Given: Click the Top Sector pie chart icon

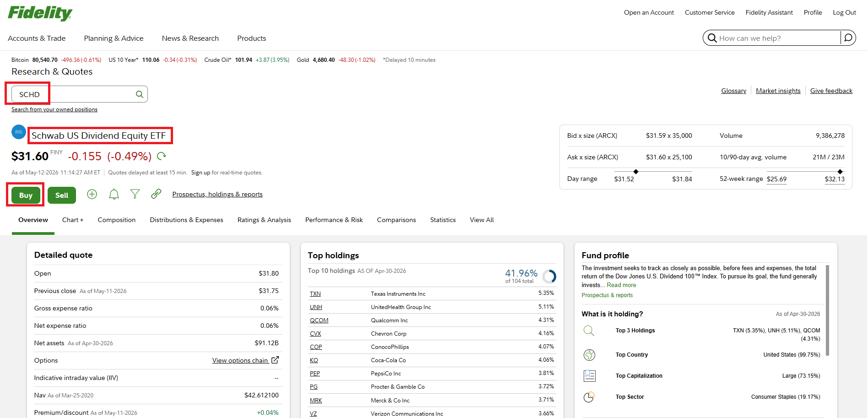Looking at the screenshot, I should tap(589, 397).
